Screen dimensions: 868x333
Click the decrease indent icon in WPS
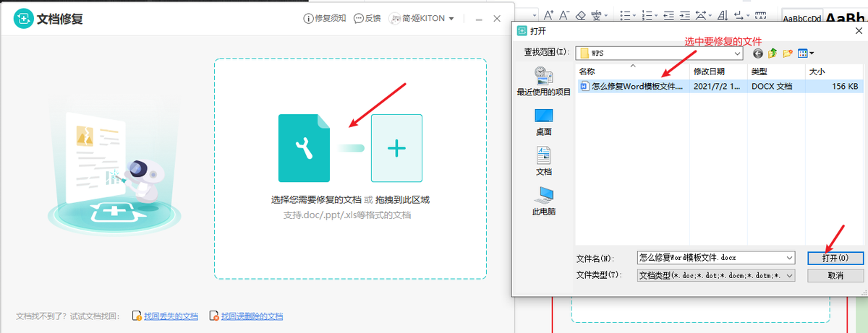[668, 14]
